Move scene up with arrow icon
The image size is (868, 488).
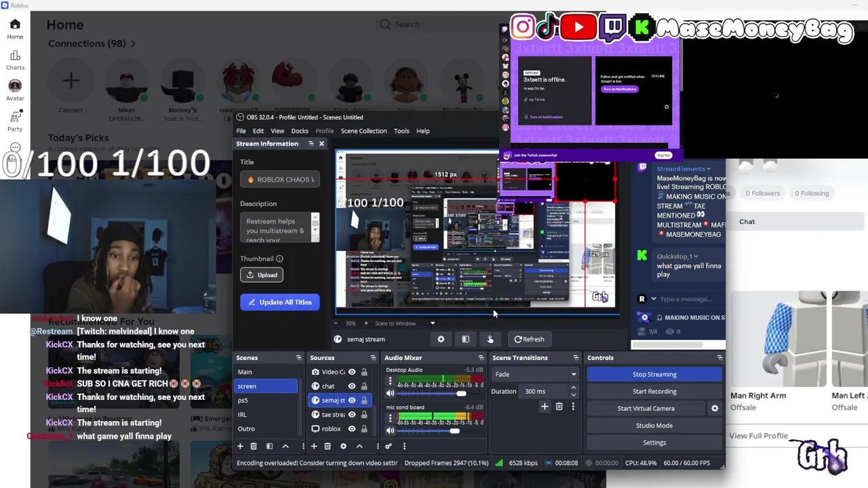point(285,446)
